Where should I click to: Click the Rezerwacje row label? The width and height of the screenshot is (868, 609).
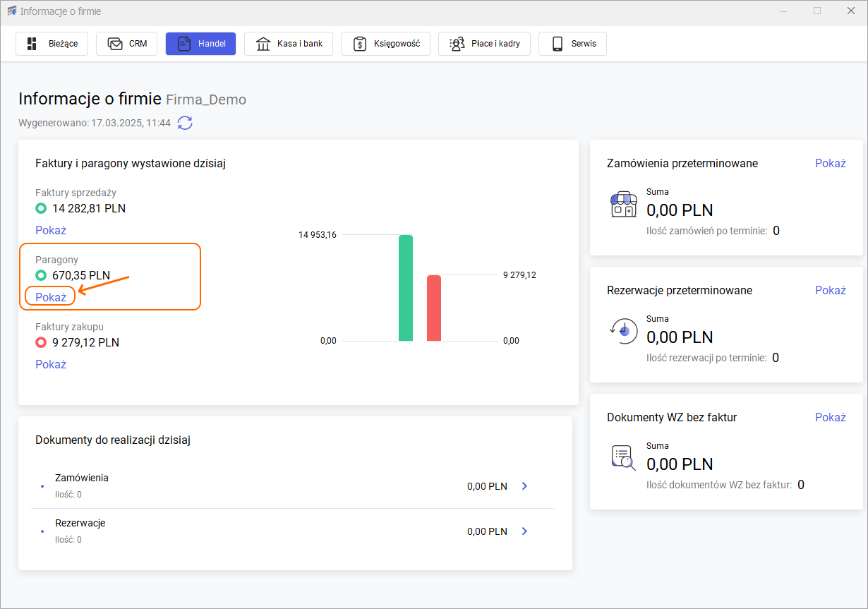coord(80,523)
